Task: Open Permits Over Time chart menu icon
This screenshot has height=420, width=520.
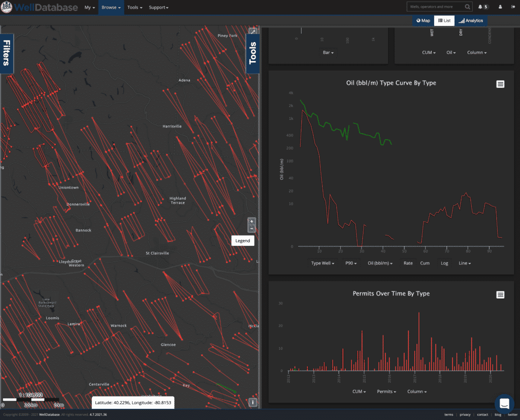Action: [x=500, y=295]
